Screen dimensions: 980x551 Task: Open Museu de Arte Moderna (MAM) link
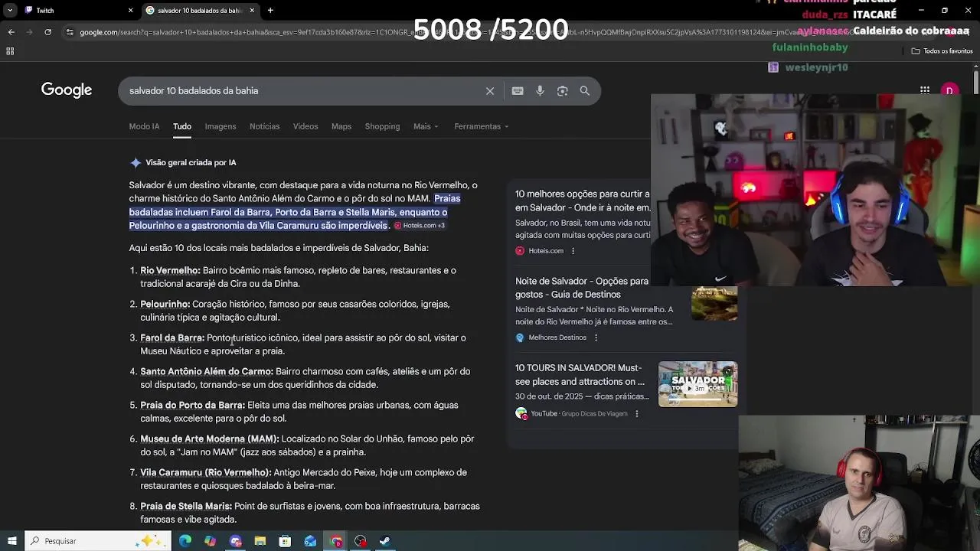(x=210, y=439)
